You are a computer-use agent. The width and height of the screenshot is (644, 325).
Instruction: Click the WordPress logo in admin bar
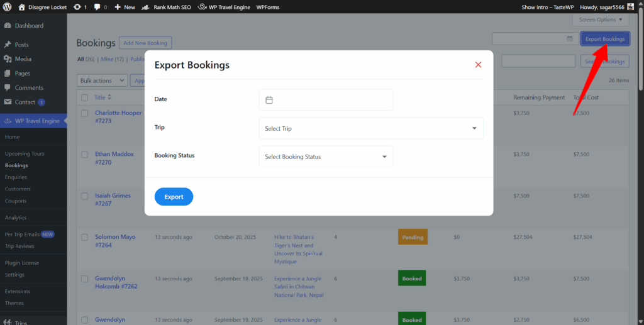tap(8, 7)
